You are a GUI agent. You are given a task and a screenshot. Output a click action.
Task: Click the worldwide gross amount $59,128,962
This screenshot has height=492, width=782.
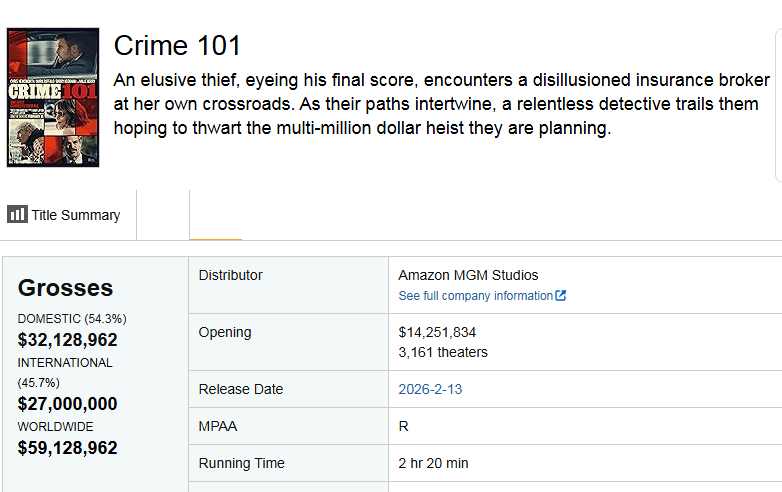pos(67,448)
